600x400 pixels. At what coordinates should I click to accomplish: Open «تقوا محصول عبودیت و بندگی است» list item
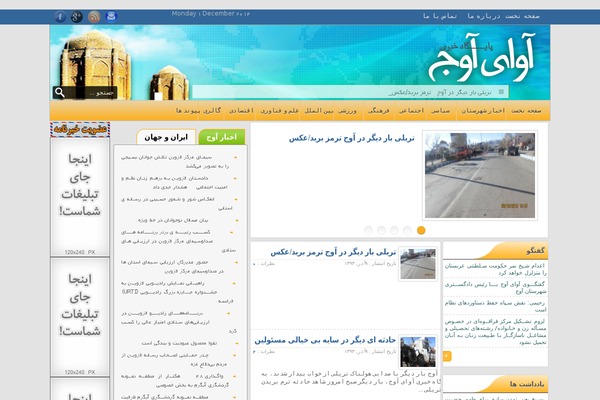pyautogui.click(x=179, y=343)
